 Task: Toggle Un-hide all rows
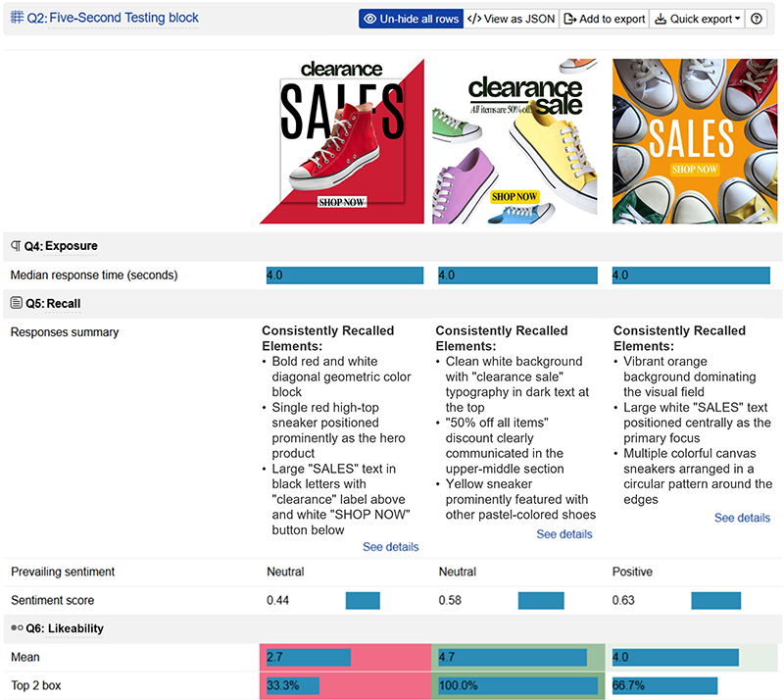[410, 19]
